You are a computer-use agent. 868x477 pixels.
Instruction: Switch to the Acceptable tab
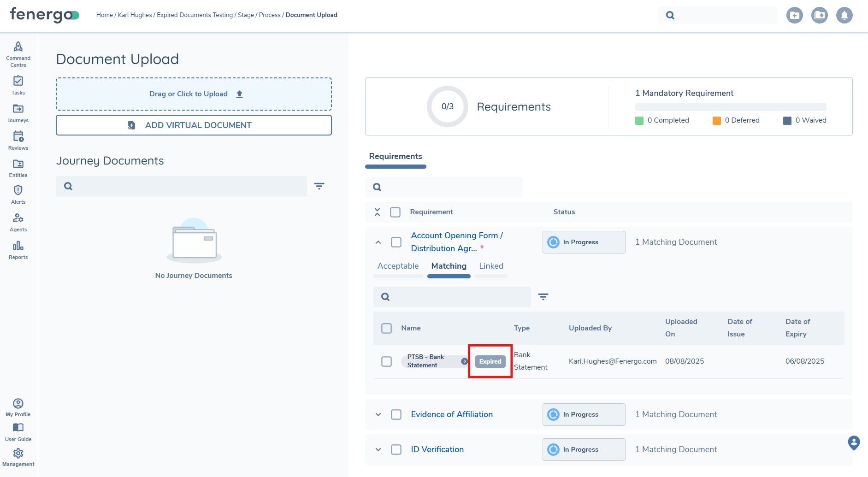[398, 266]
